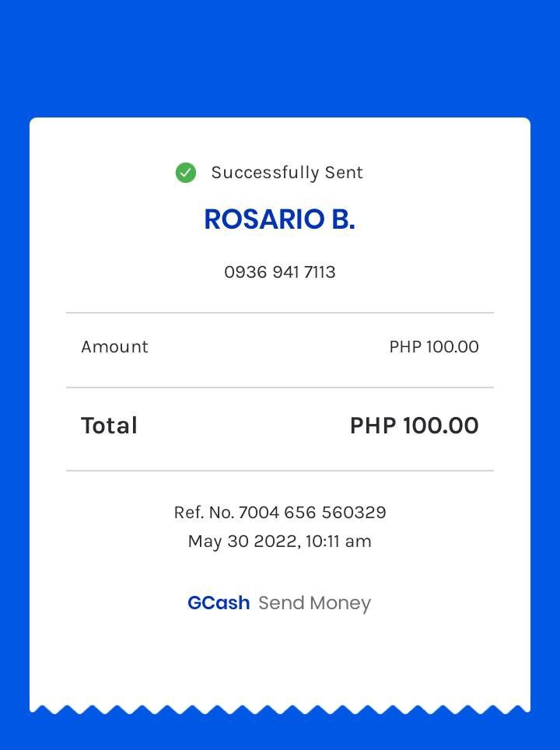
Task: Click the "Ref. No." label text
Action: 204,513
